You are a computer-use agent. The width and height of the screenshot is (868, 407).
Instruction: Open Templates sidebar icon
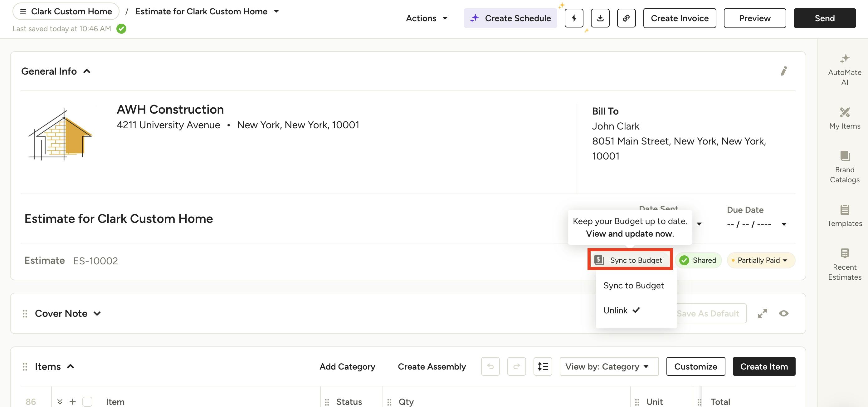(844, 215)
